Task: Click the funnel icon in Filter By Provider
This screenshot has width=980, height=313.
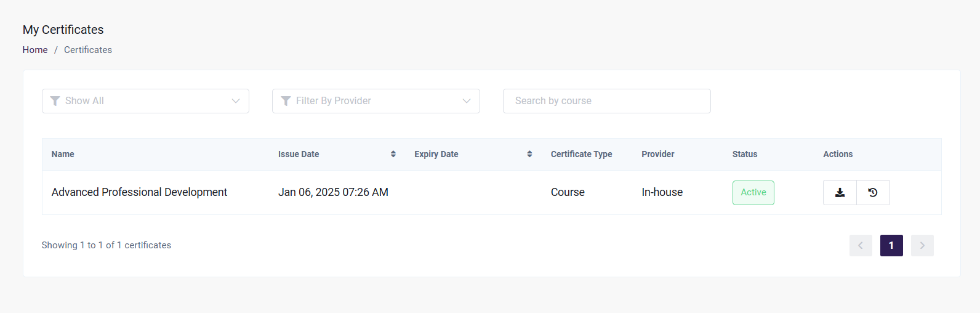Action: pyautogui.click(x=286, y=101)
